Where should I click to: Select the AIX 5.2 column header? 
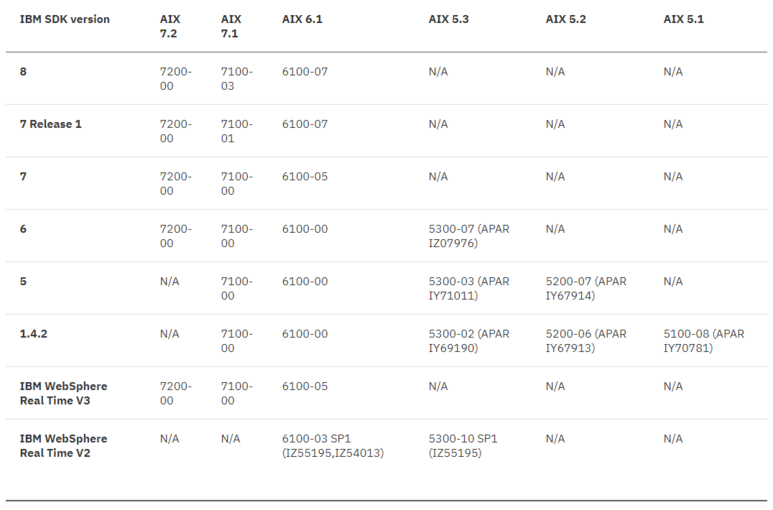click(x=566, y=19)
